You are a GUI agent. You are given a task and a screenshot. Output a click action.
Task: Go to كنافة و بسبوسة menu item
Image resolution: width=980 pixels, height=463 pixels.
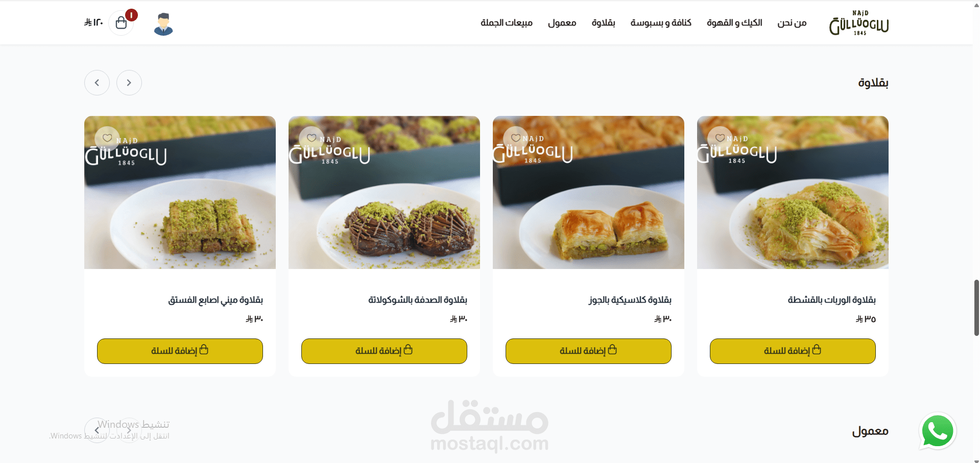click(x=661, y=23)
